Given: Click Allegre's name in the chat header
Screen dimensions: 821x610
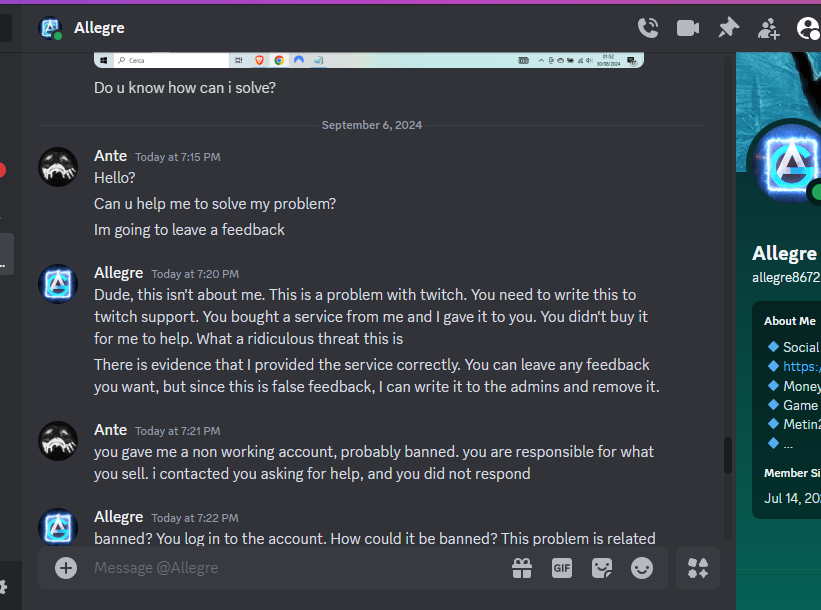Looking at the screenshot, I should tap(99, 28).
